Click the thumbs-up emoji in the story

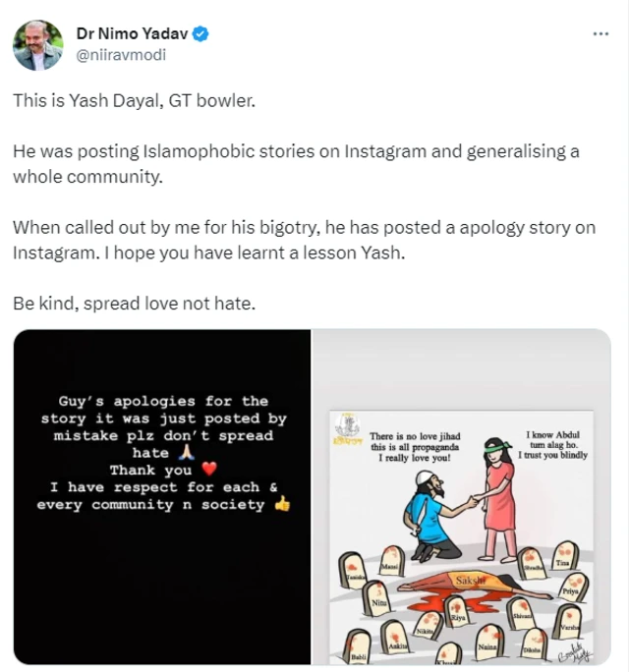point(283,504)
